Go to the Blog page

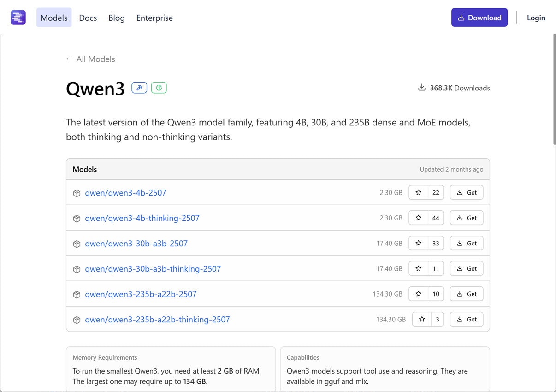point(117,18)
